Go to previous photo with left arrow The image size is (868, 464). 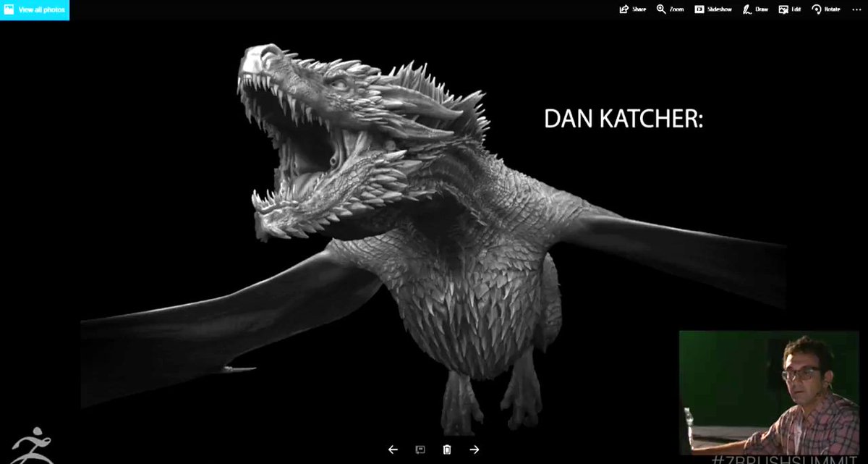tap(393, 450)
